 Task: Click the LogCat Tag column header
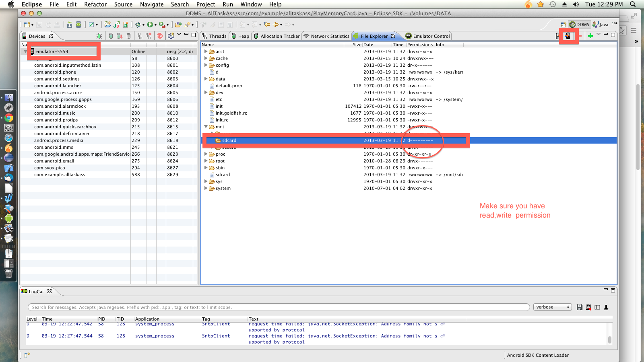click(224, 319)
